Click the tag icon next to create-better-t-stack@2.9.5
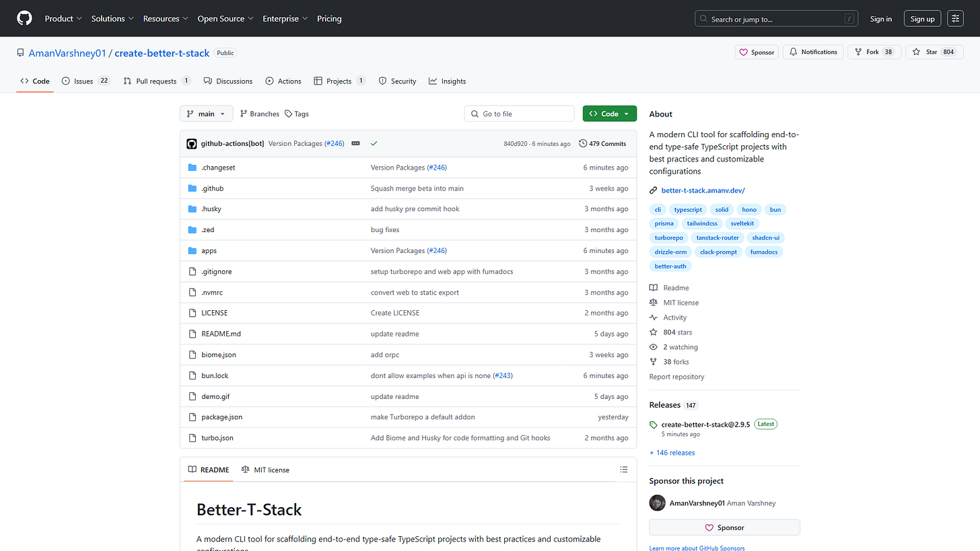This screenshot has width=980, height=551. [653, 425]
